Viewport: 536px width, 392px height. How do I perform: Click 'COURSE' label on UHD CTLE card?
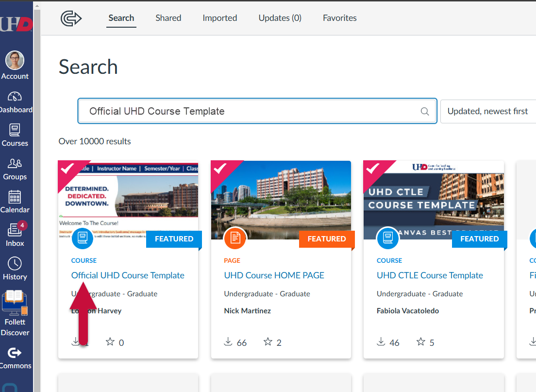pos(389,261)
